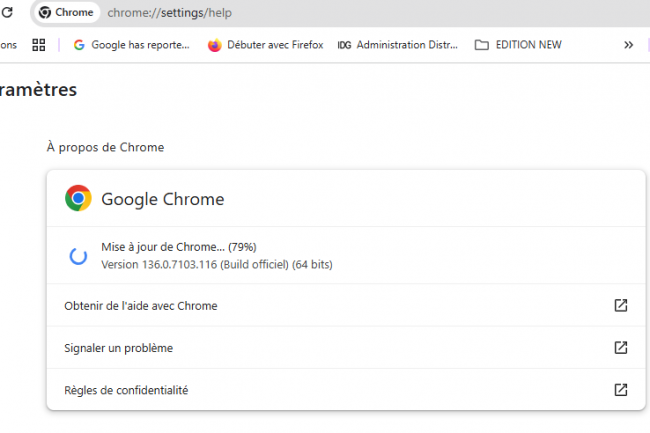This screenshot has height=433, width=650.
Task: Click the Google Chrome logo
Action: [x=78, y=198]
